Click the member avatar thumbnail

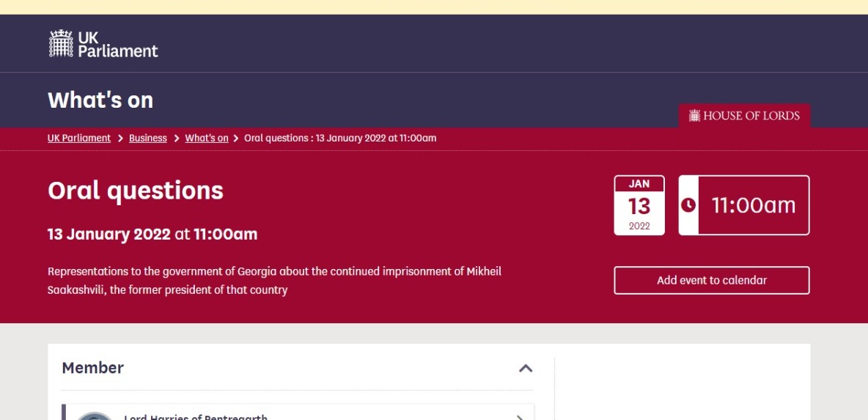[95, 416]
